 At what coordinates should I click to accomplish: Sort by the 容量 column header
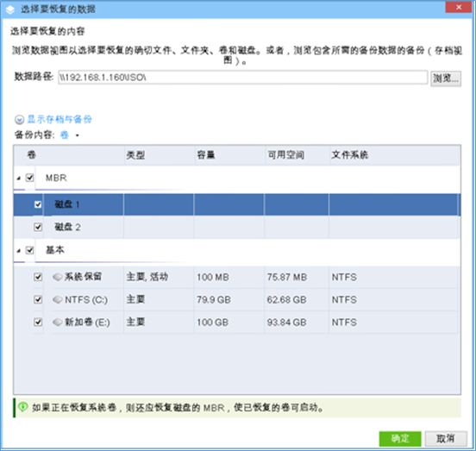[229, 155]
